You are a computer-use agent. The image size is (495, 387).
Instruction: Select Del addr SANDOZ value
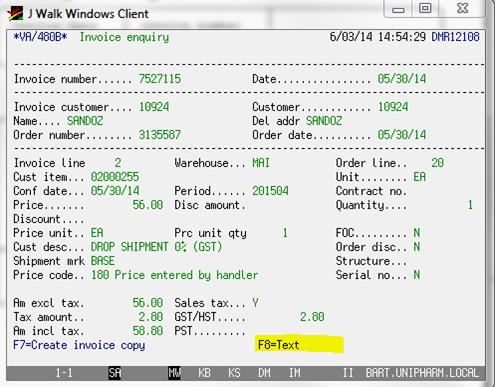[324, 121]
